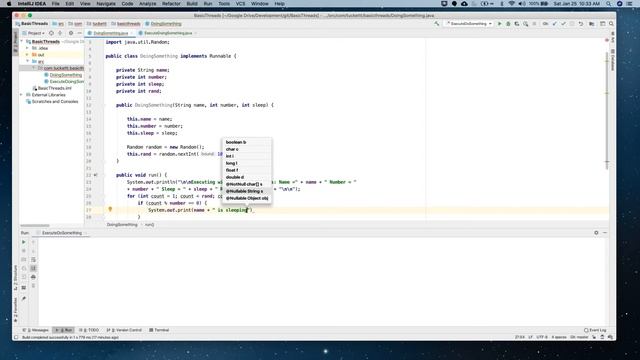
Task: Expand the out folder node
Action: click(x=27, y=55)
